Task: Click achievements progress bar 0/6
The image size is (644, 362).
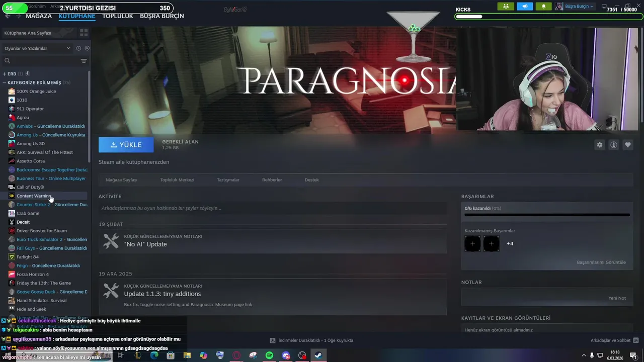Action: pyautogui.click(x=547, y=215)
